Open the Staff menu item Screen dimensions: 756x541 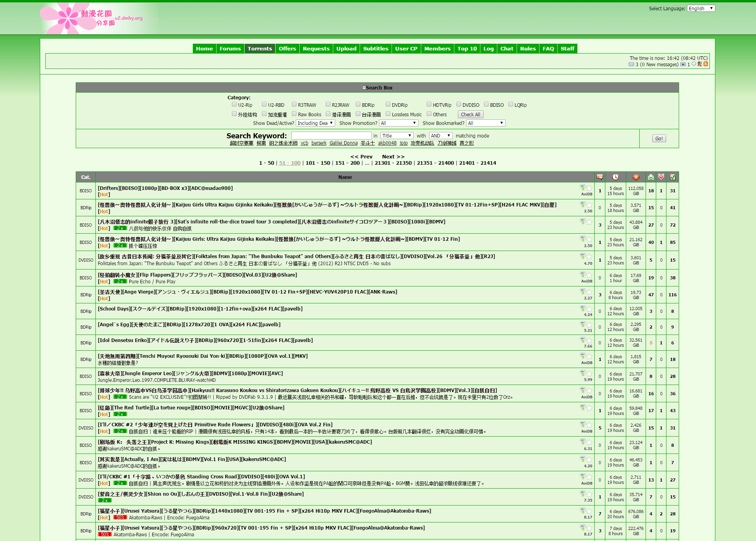click(567, 48)
